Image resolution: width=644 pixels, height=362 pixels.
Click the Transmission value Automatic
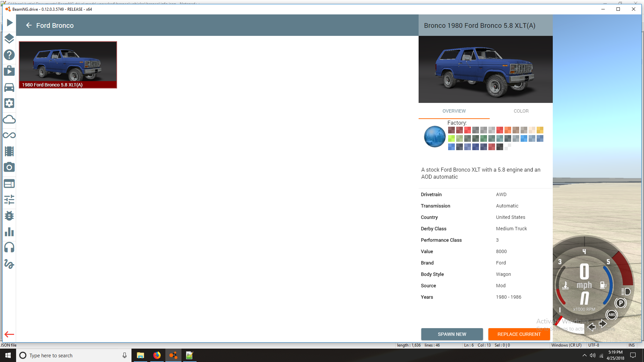(507, 206)
